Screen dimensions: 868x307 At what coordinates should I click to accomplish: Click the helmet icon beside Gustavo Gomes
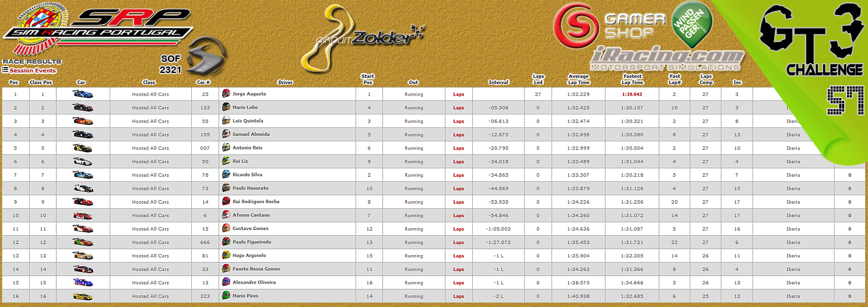[226, 229]
